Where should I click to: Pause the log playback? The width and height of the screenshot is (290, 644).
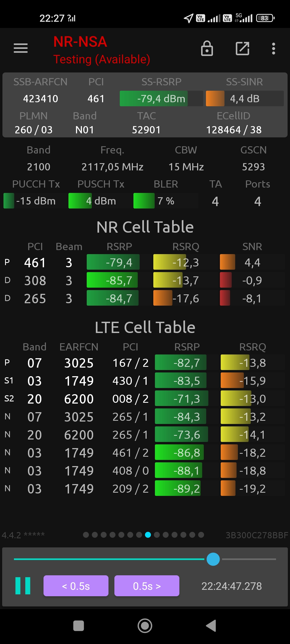pyautogui.click(x=23, y=586)
